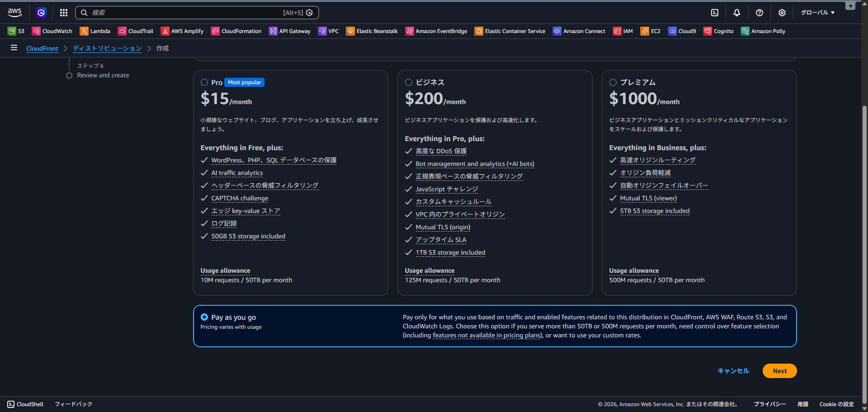Open the フィードバック footer link
868x412 pixels.
pyautogui.click(x=73, y=404)
